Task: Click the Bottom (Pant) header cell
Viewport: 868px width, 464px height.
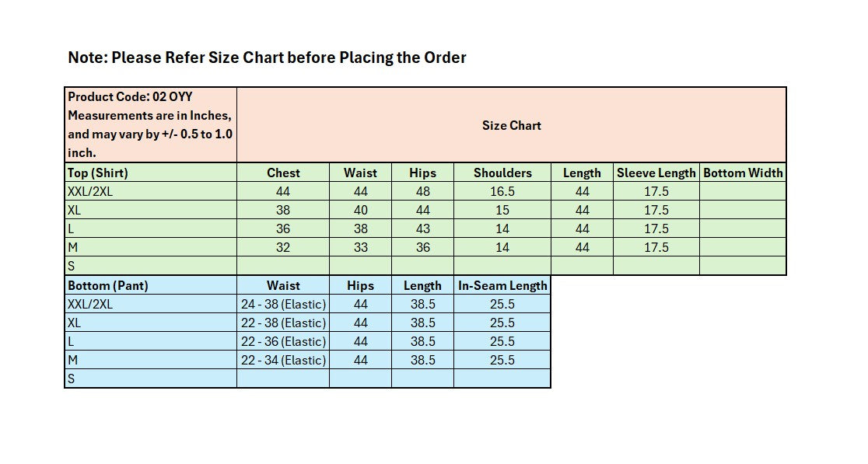Action: 150,286
